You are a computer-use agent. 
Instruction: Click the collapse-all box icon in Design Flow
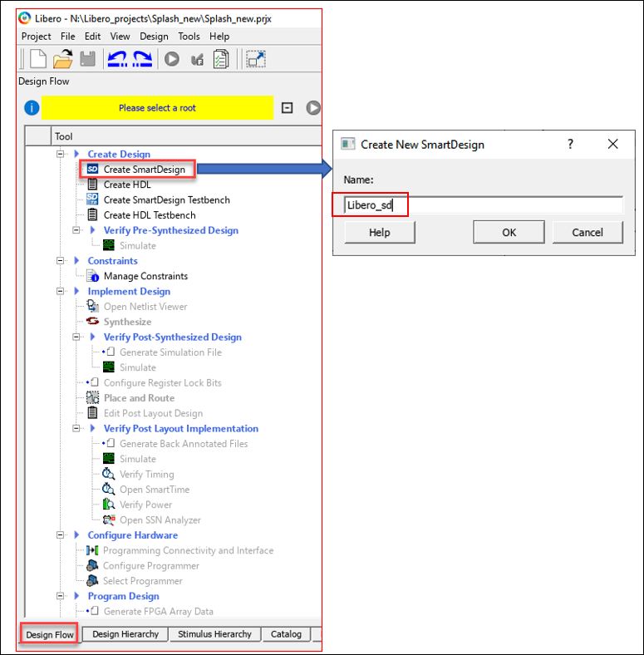coord(287,108)
